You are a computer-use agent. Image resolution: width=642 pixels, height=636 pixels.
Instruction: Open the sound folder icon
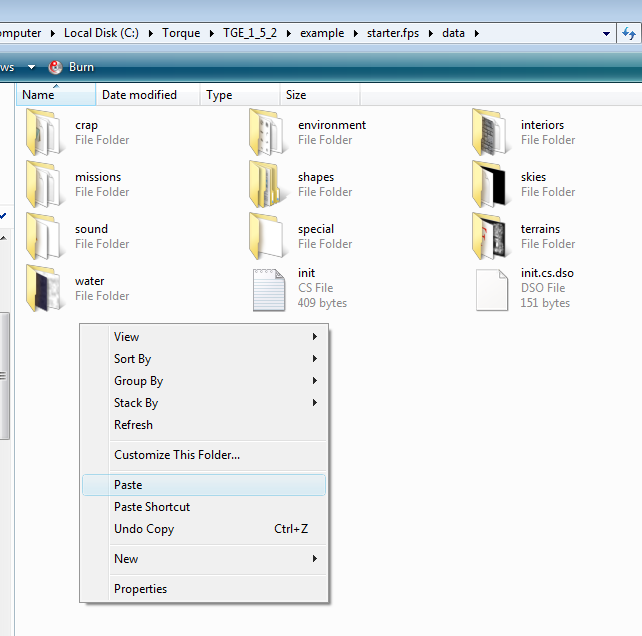(45, 236)
